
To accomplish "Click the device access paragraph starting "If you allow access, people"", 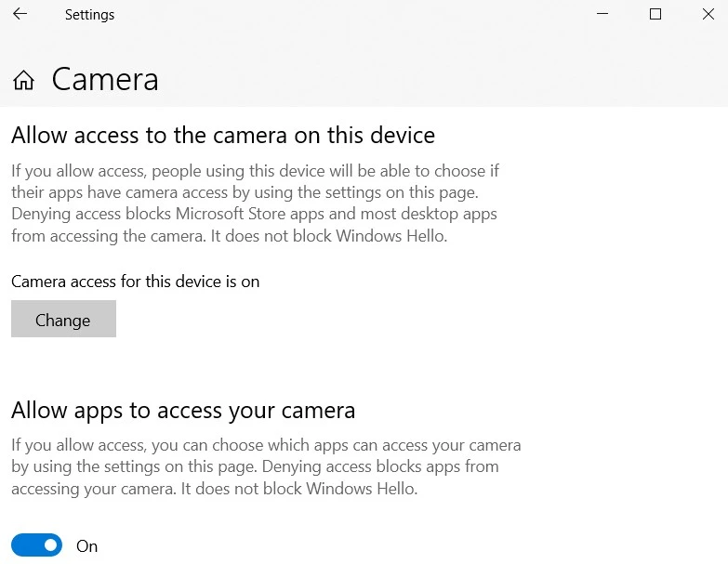I will click(254, 203).
